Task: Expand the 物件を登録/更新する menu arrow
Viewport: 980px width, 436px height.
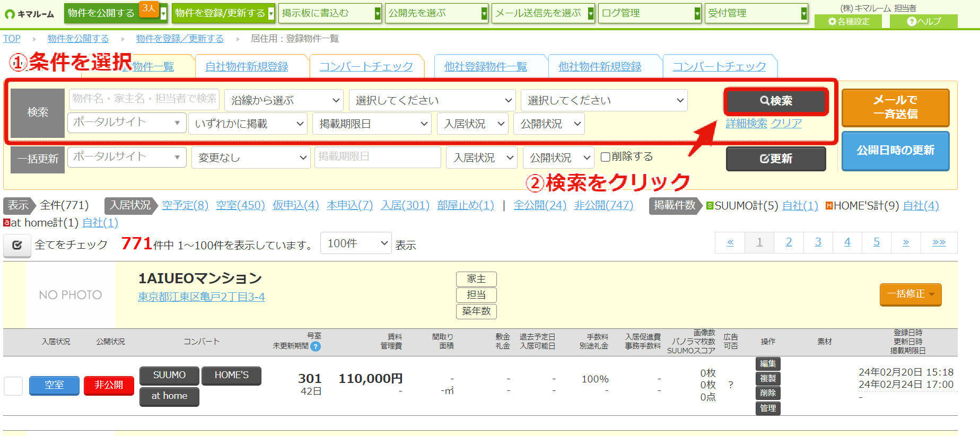Action: pos(271,13)
